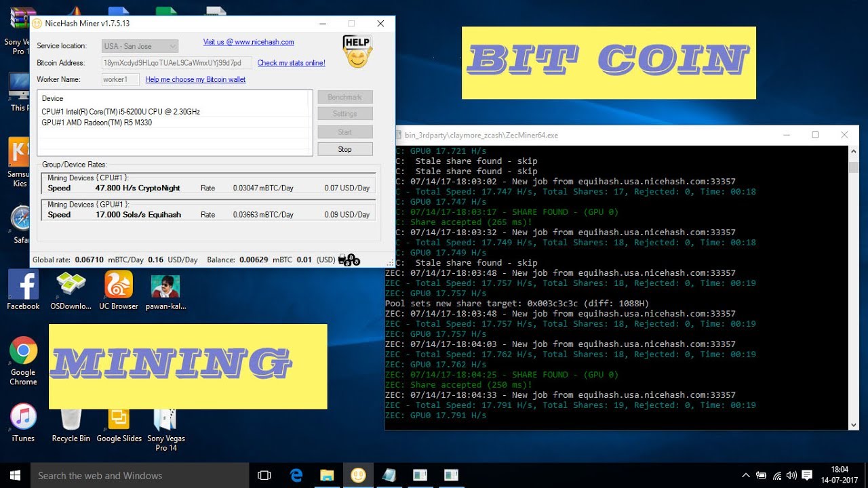This screenshot has width=868, height=488.
Task: Open the OSDownloader desktop icon
Action: click(x=71, y=290)
